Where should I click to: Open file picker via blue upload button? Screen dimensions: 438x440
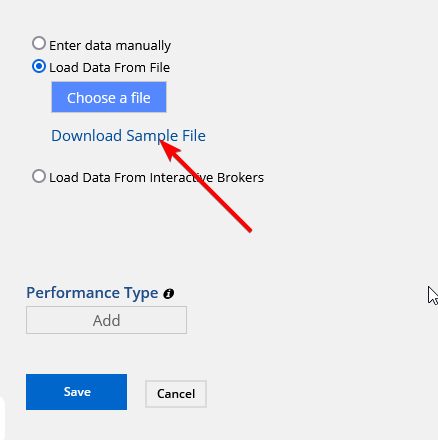point(109,97)
